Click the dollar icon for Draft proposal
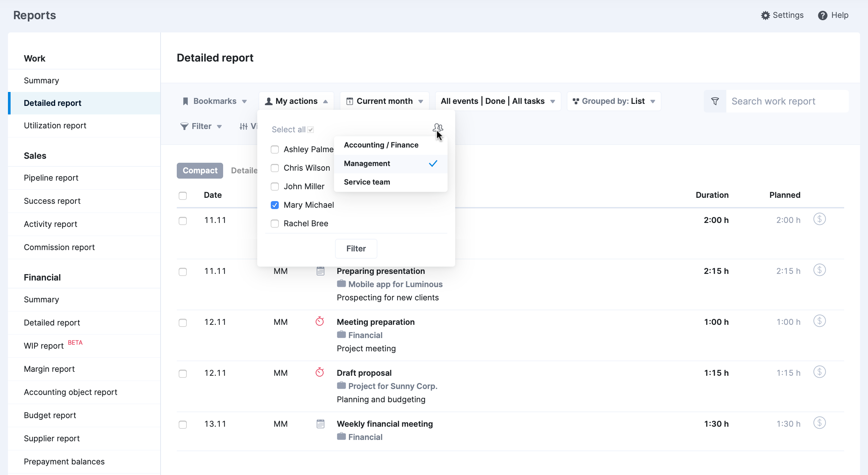 coord(819,372)
